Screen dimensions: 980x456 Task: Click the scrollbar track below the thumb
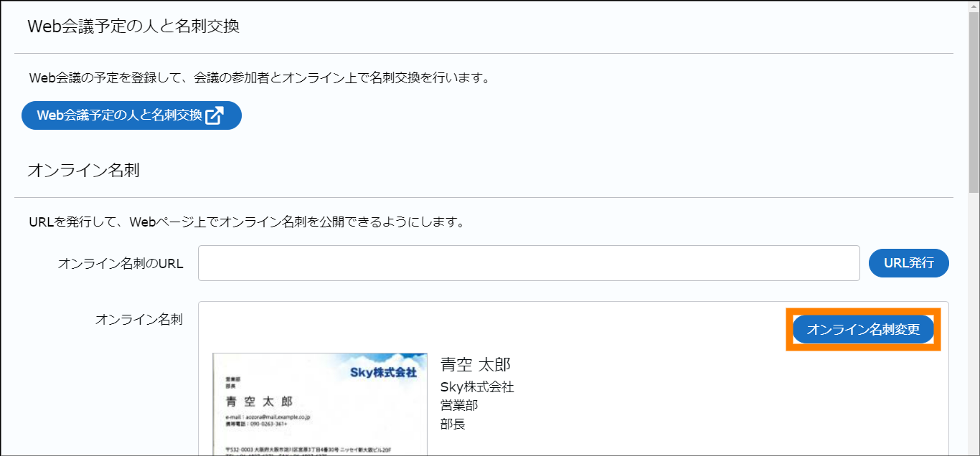coord(974,323)
